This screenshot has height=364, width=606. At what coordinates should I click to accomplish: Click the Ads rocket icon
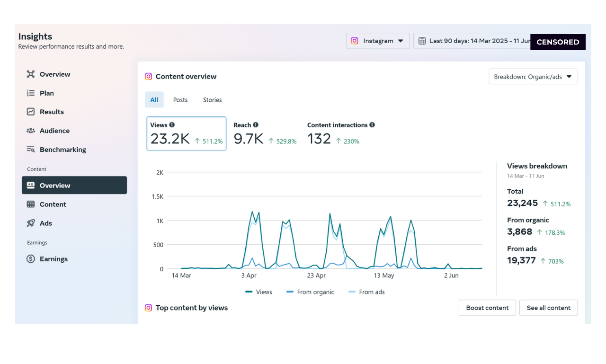pyautogui.click(x=31, y=223)
